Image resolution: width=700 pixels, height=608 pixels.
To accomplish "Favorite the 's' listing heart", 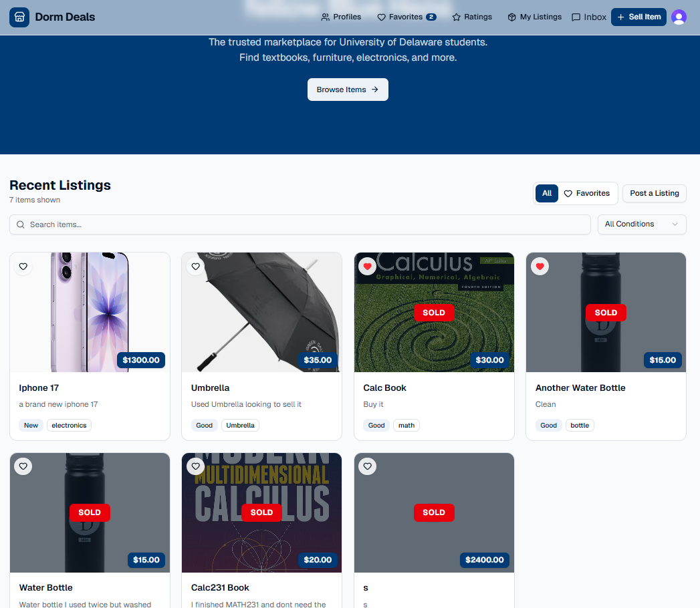I will [368, 466].
